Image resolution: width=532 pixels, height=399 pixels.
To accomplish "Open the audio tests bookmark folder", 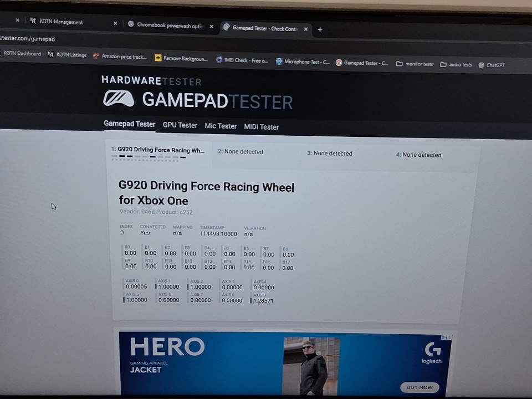I will click(456, 64).
